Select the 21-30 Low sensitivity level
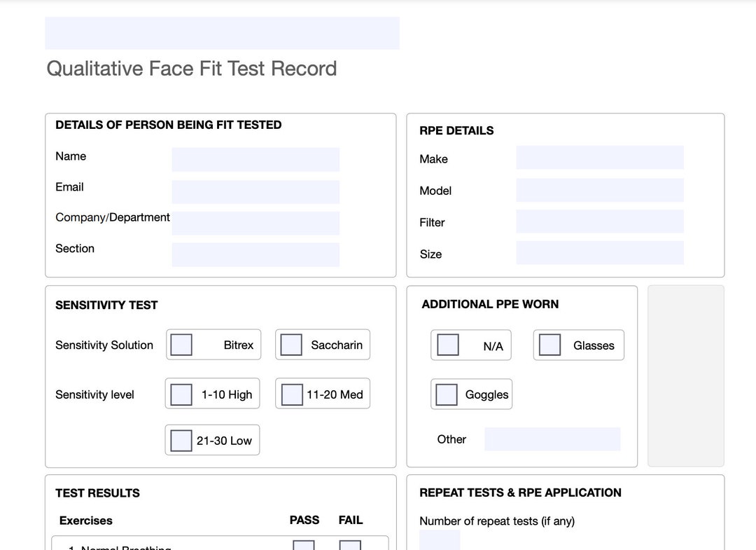Screen dimensions: 756x550 pyautogui.click(x=181, y=439)
